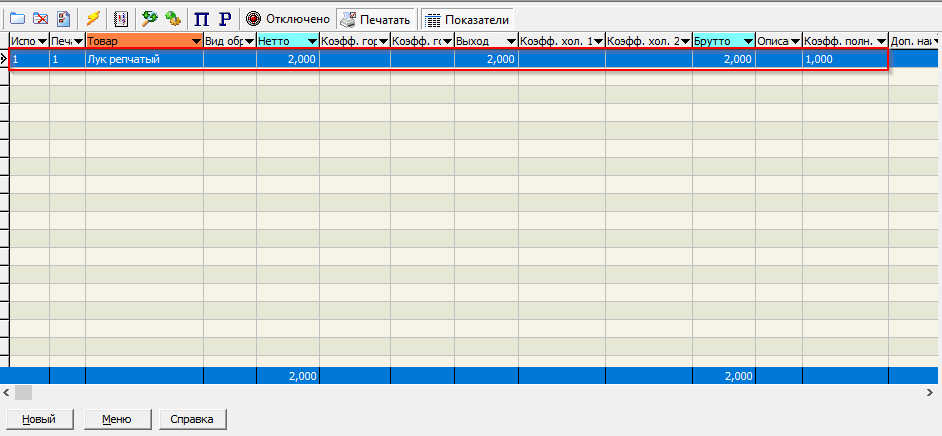Open Справка help button

(192, 419)
